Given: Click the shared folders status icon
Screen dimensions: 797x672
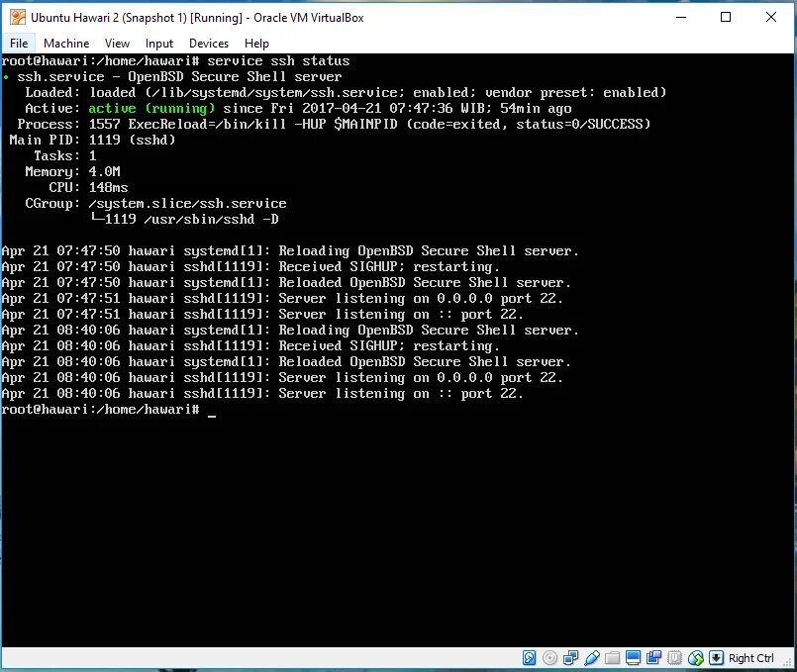Looking at the screenshot, I should tap(612, 658).
